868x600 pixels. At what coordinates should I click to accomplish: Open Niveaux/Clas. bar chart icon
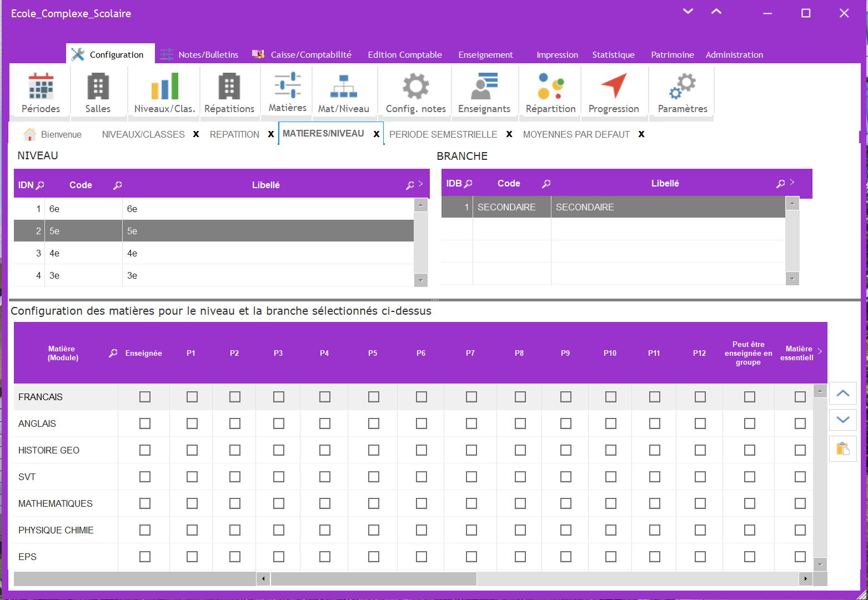click(164, 87)
